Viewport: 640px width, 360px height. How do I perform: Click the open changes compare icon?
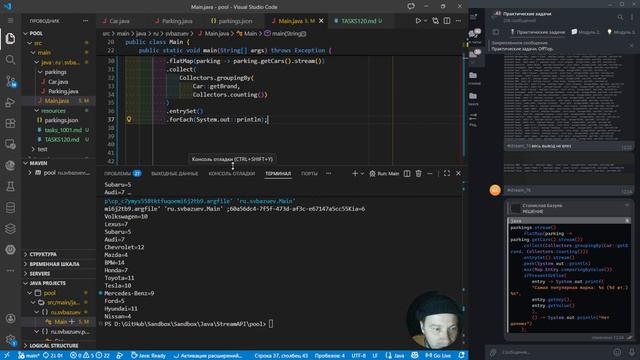(436, 20)
